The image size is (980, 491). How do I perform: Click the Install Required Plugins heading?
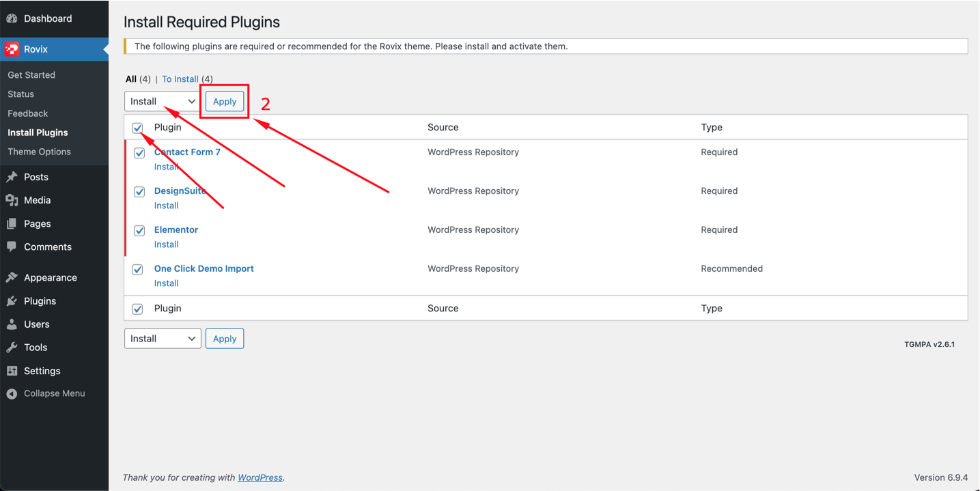click(202, 22)
